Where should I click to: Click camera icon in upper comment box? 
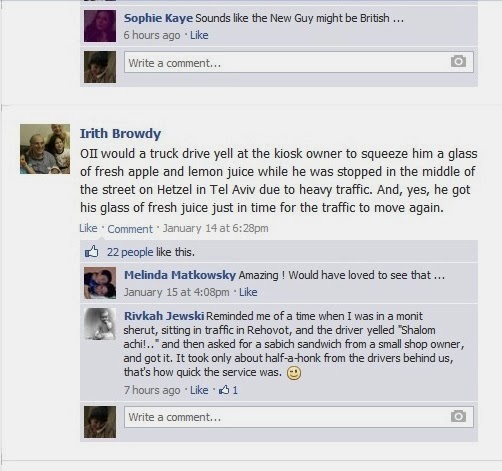[x=458, y=61]
